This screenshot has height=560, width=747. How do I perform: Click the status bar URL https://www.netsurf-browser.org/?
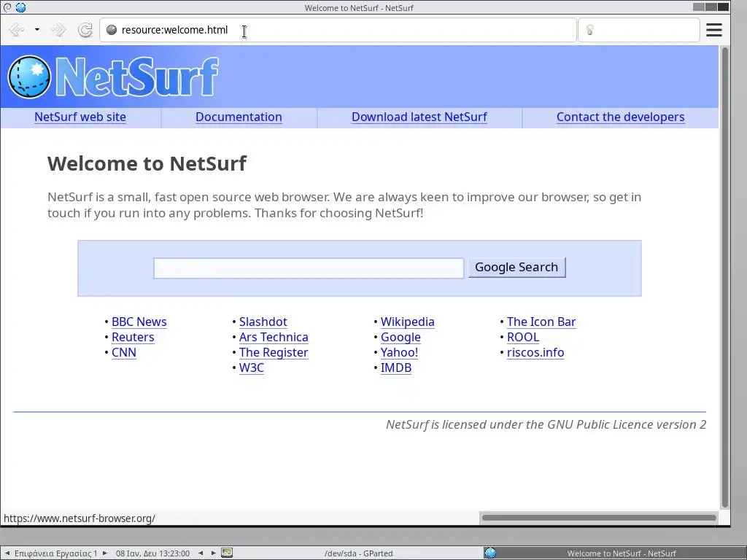click(80, 518)
